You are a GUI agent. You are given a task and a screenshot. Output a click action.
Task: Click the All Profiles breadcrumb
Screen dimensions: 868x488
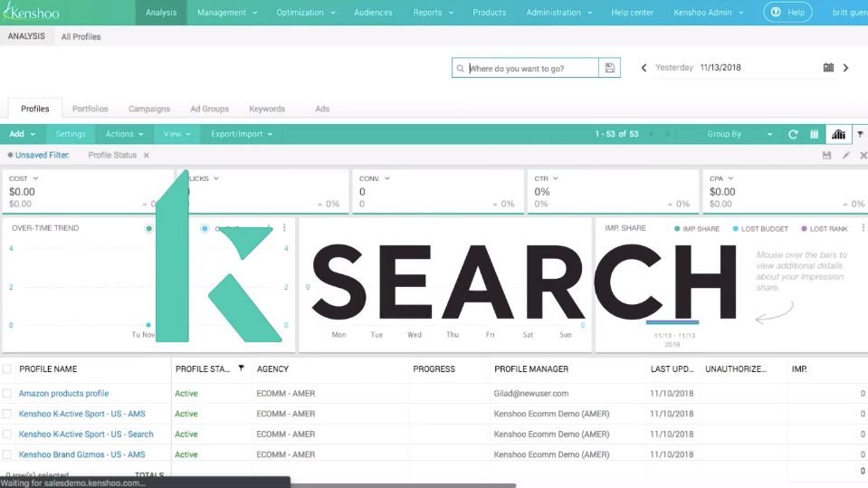pyautogui.click(x=81, y=36)
